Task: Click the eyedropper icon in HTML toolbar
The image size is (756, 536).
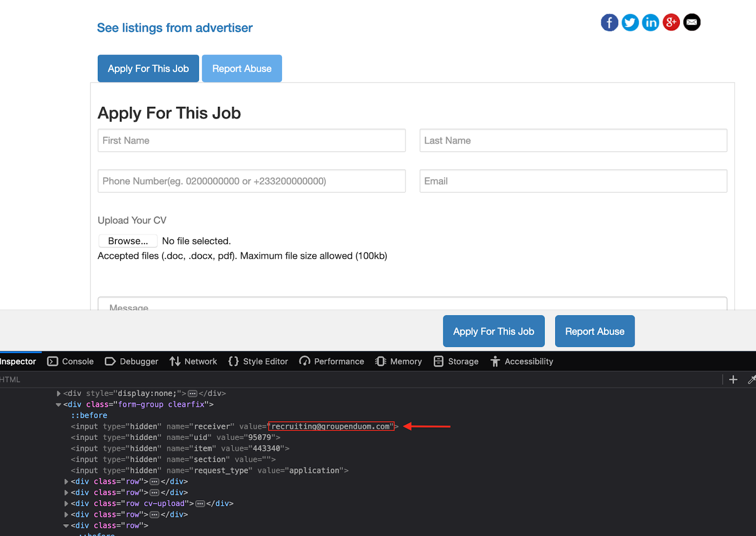Action: [752, 380]
